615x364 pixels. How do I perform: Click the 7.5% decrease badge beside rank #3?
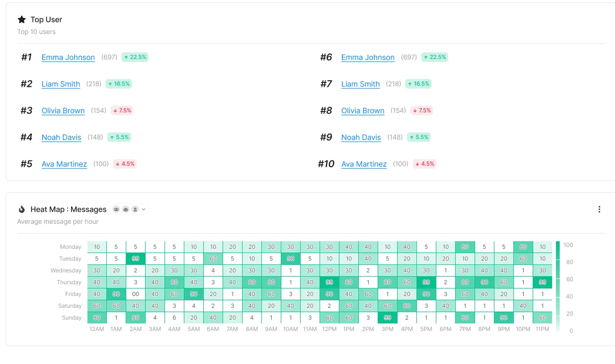coord(122,110)
